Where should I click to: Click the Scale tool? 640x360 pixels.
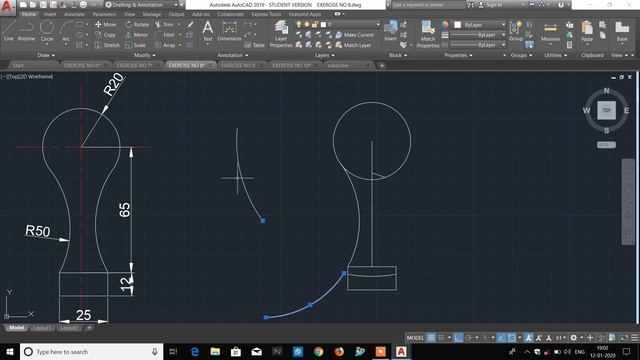coord(136,45)
